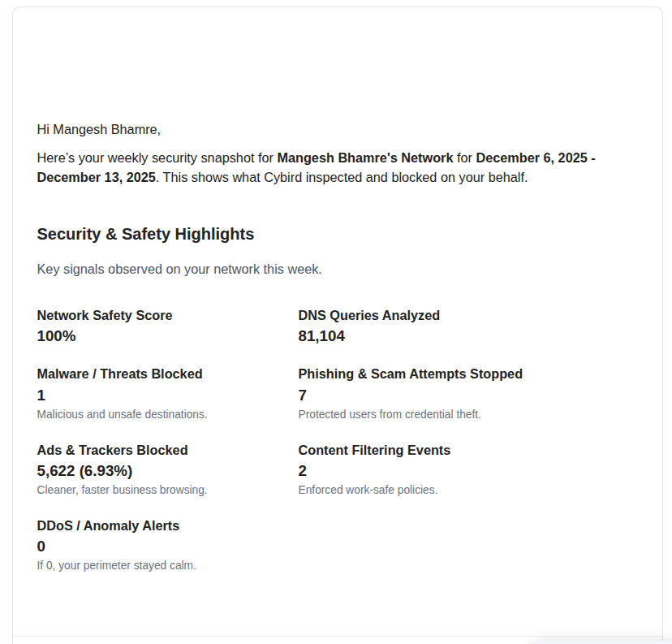Click the 5,622 (6.93%) value

click(x=84, y=471)
